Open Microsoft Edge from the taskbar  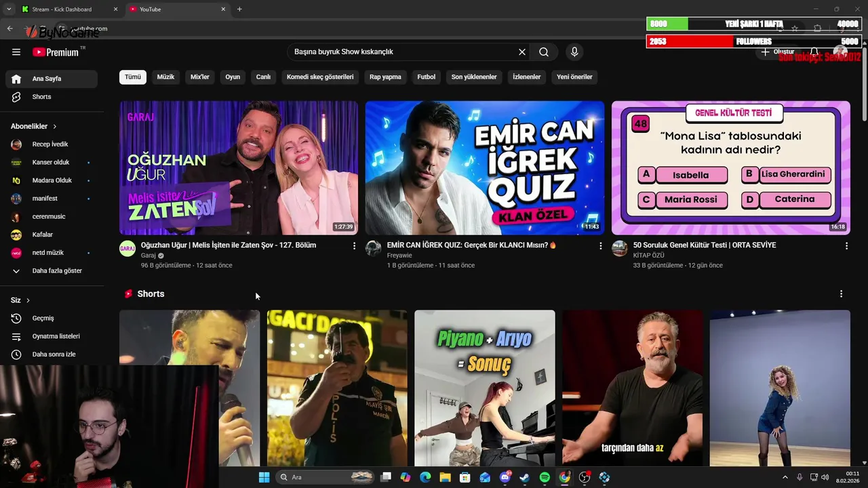[425, 477]
